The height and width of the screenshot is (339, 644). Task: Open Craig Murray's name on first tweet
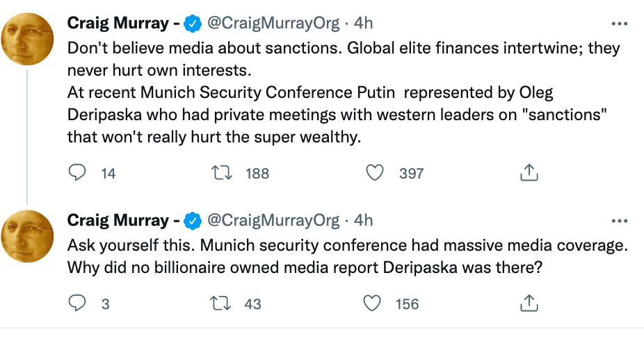(x=118, y=23)
